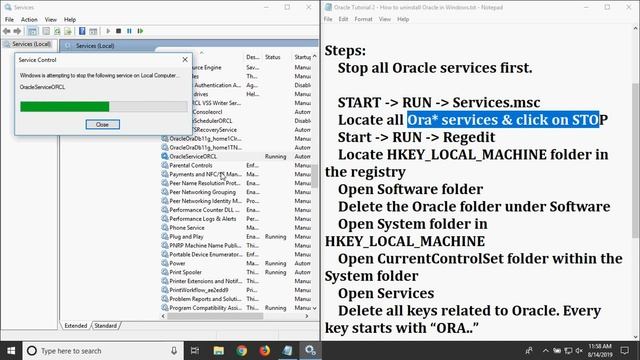Select Program Compatibility Assistant service row

point(236,308)
